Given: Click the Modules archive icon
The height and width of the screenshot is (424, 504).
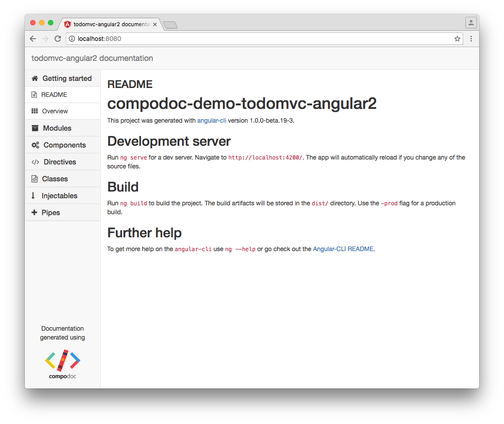Looking at the screenshot, I should tap(35, 128).
